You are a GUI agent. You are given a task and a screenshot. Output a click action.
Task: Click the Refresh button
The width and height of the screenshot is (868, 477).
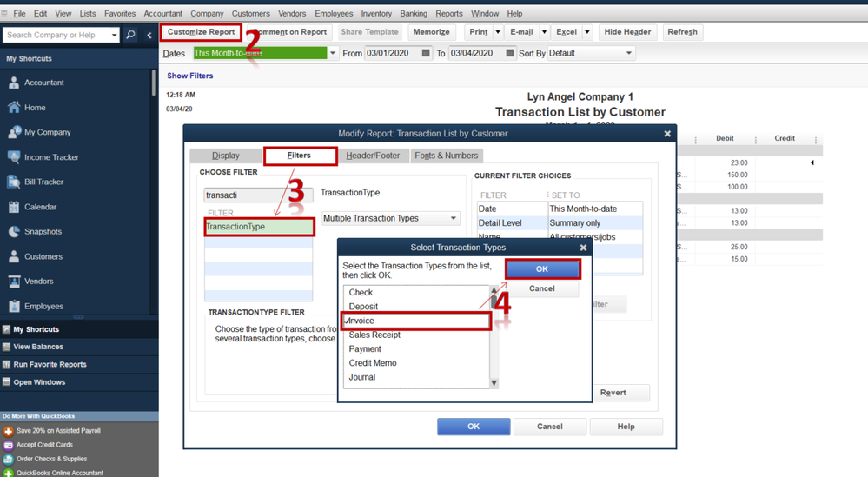click(x=682, y=32)
